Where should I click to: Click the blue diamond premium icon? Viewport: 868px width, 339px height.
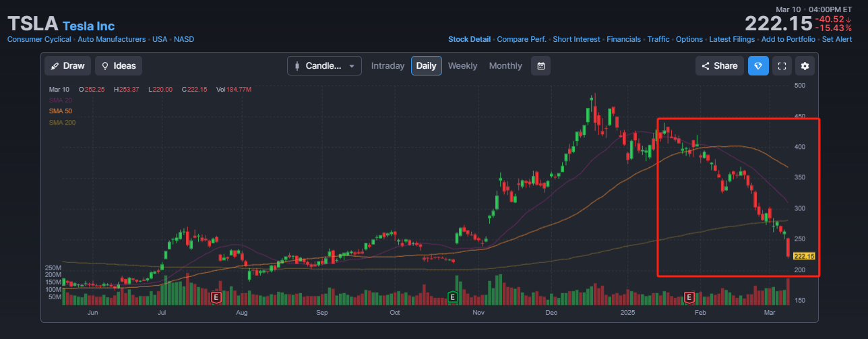click(x=758, y=66)
